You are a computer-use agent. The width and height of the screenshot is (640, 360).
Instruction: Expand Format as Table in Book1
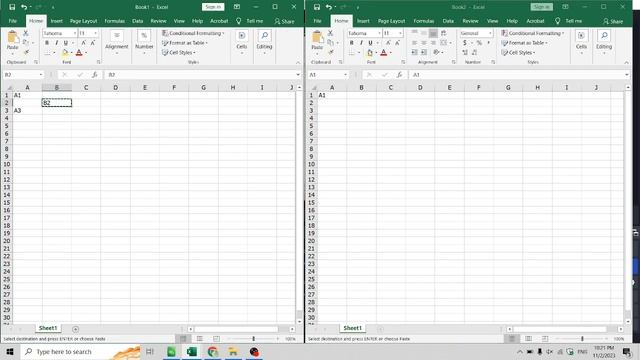[x=185, y=43]
